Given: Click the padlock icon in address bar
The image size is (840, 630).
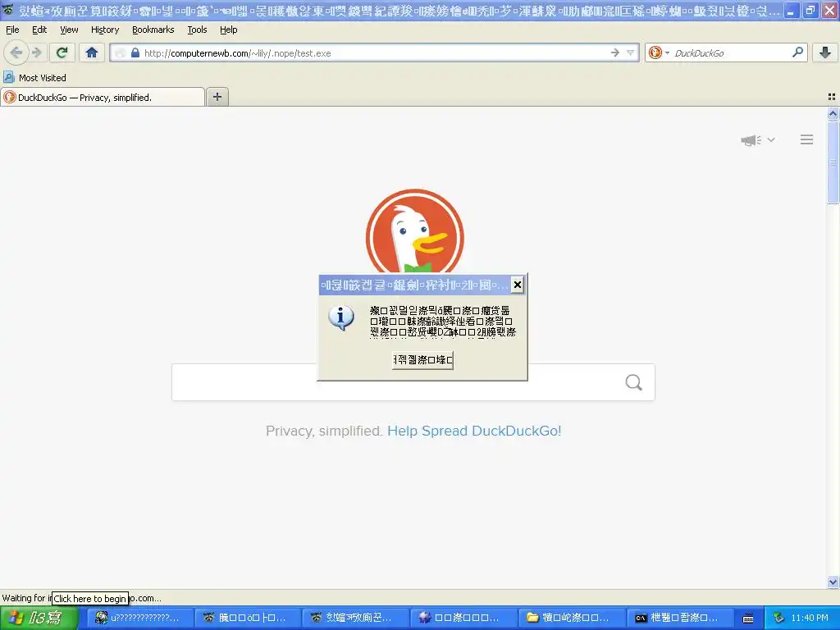Looking at the screenshot, I should [x=135, y=53].
